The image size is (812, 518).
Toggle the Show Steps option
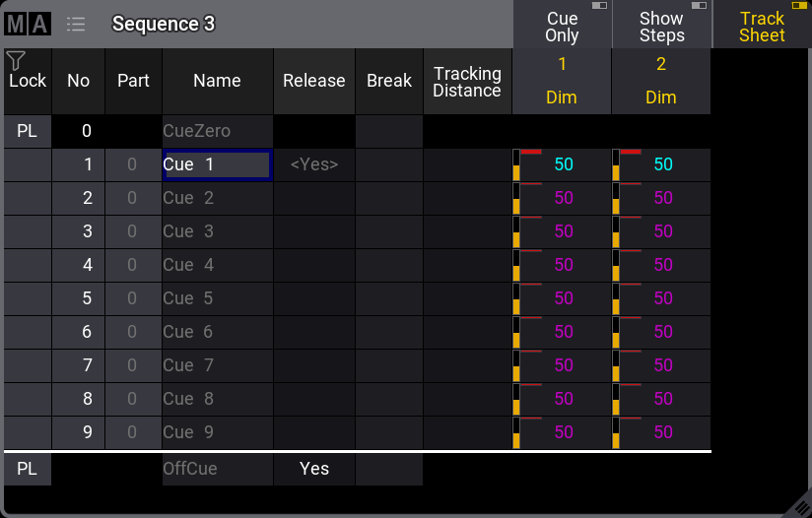(661, 25)
